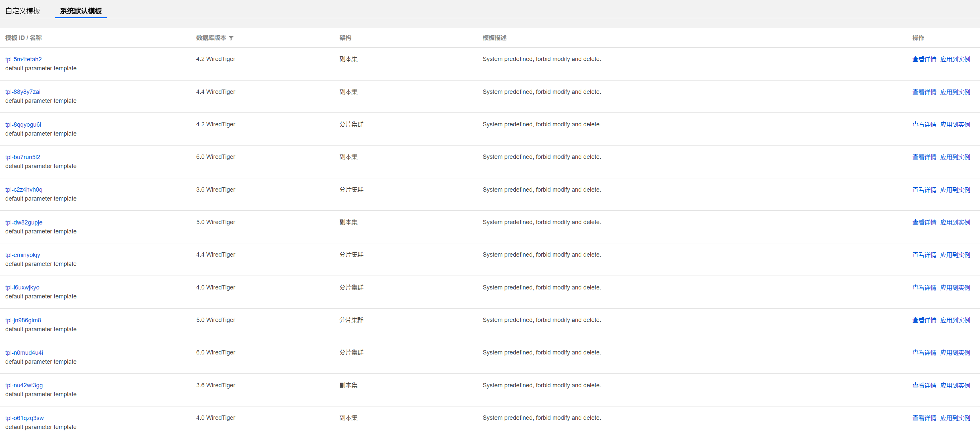Click the database version filter icon
The image size is (980, 437).
tap(231, 38)
